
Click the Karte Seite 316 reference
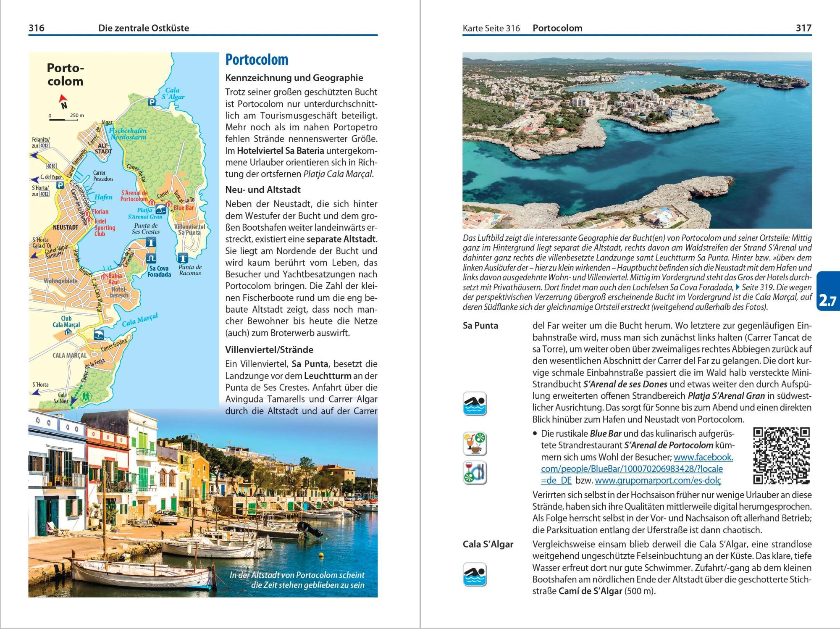coord(491,28)
